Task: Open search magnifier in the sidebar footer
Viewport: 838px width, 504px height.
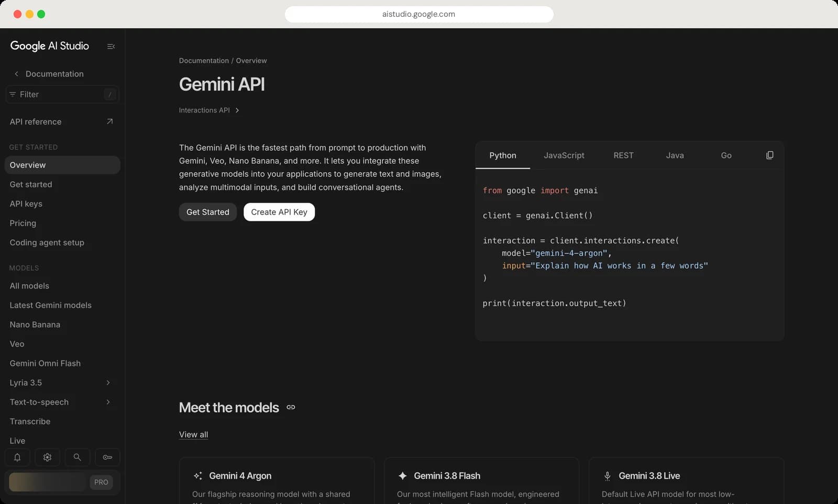Action: point(77,457)
